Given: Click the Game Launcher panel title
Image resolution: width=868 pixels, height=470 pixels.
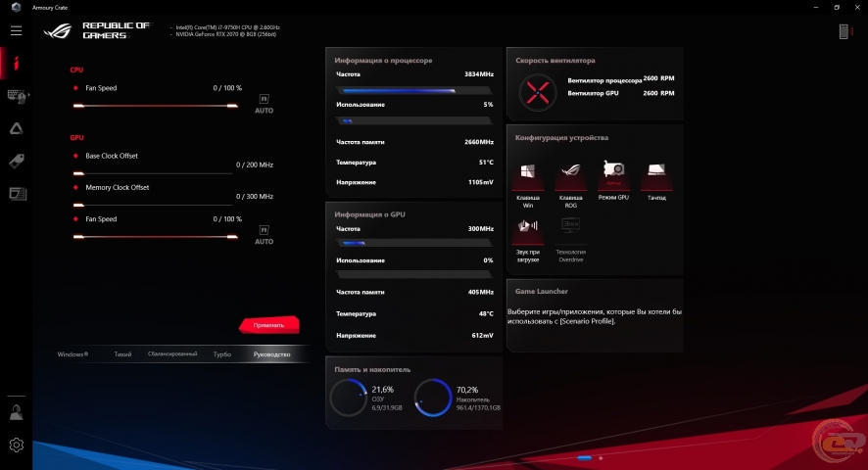Looking at the screenshot, I should point(542,291).
